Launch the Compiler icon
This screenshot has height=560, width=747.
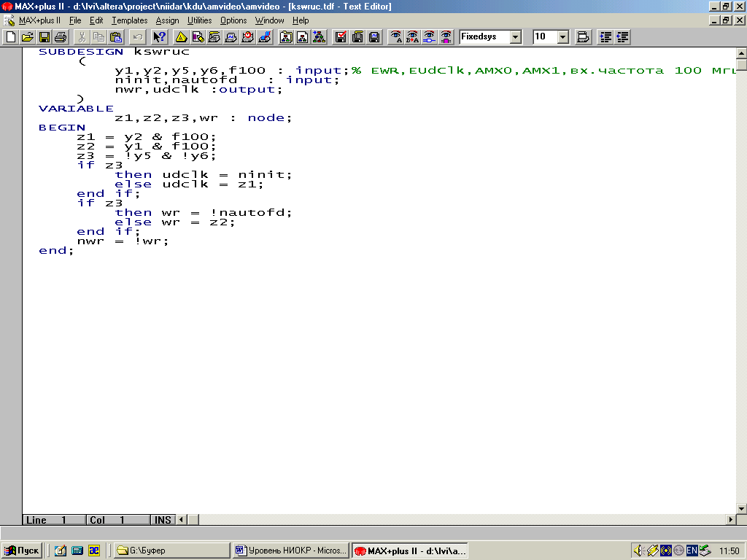coord(214,36)
